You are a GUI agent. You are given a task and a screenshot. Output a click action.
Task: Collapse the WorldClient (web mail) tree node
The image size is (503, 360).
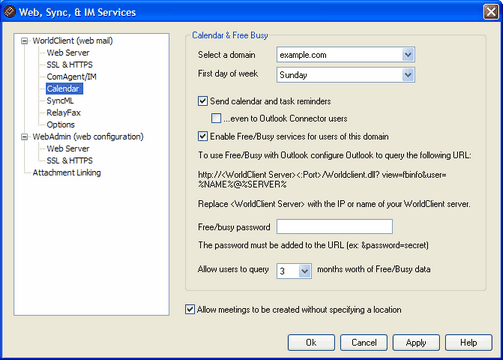pyautogui.click(x=24, y=41)
